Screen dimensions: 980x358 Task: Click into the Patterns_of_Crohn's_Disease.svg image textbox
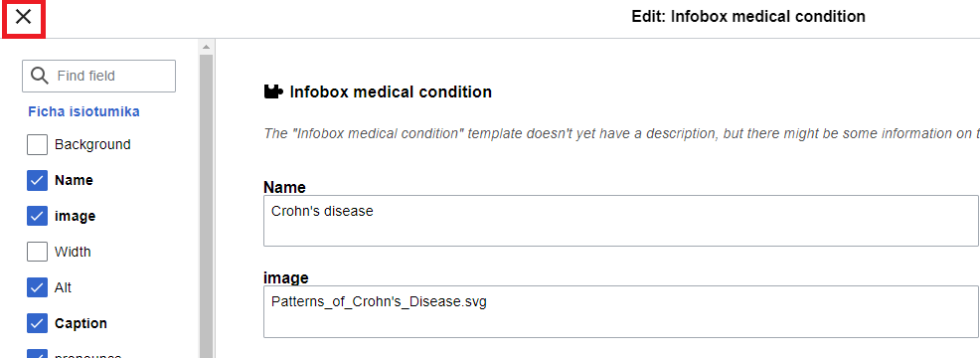(x=620, y=311)
